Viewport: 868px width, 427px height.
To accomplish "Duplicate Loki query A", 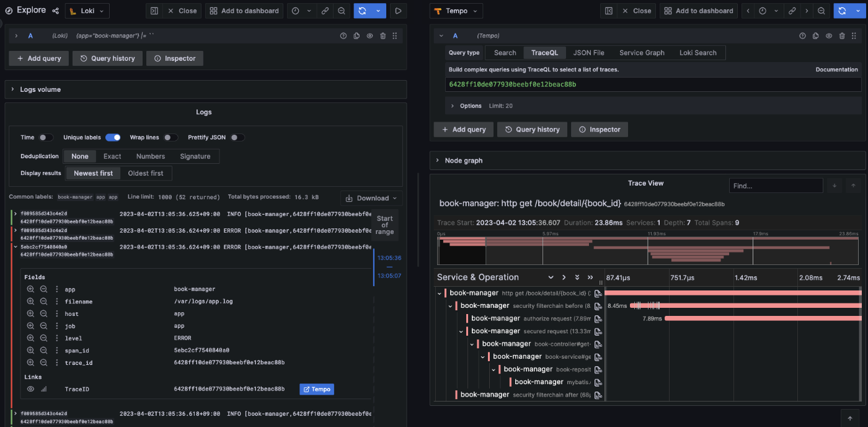I will 356,36.
